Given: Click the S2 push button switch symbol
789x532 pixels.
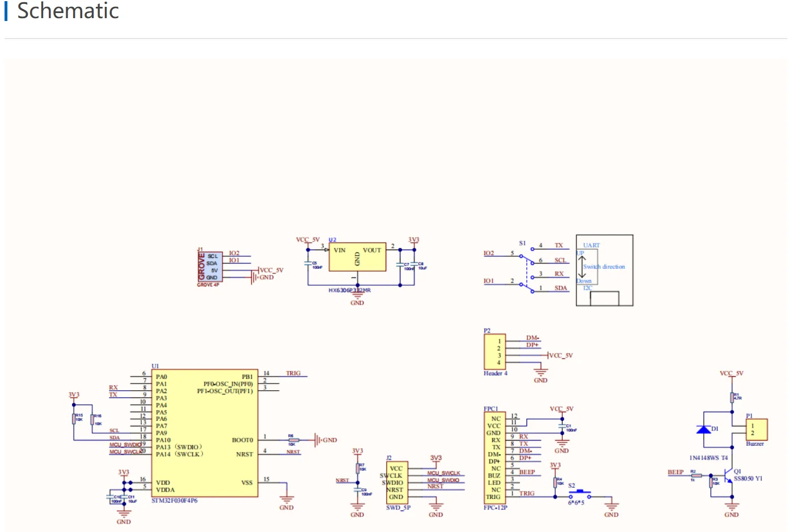Looking at the screenshot, I should pyautogui.click(x=580, y=494).
